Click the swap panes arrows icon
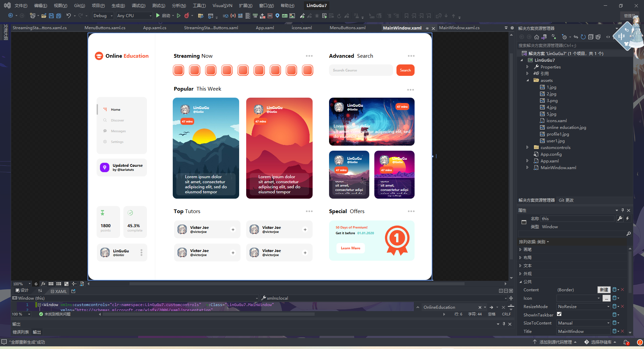Screen dimensions: 644x349 40,291
